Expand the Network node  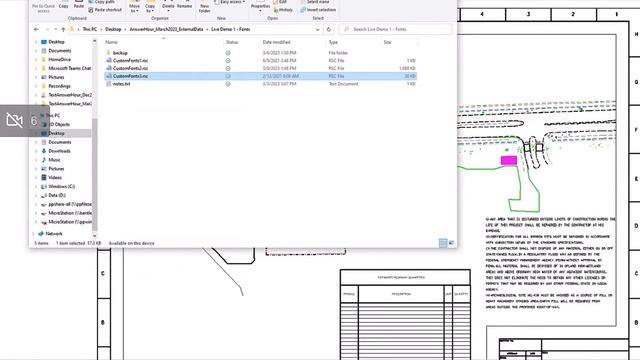(x=33, y=234)
